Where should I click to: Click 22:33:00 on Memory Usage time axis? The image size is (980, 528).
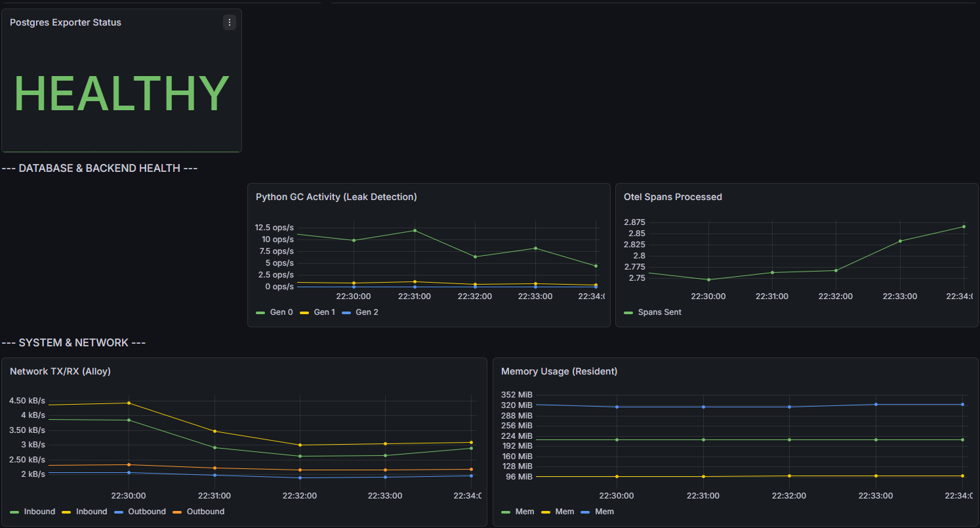pyautogui.click(x=876, y=496)
